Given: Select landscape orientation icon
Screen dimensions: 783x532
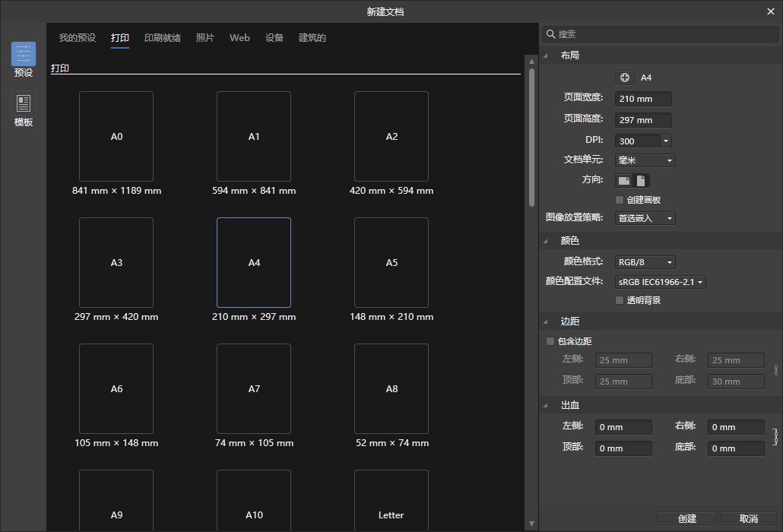Looking at the screenshot, I should (x=624, y=181).
